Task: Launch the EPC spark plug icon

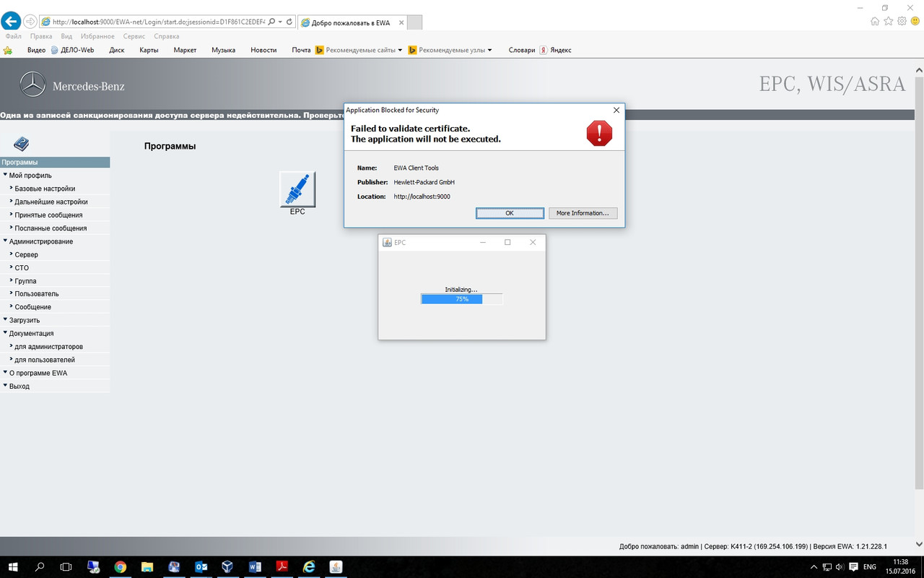Action: (x=297, y=189)
